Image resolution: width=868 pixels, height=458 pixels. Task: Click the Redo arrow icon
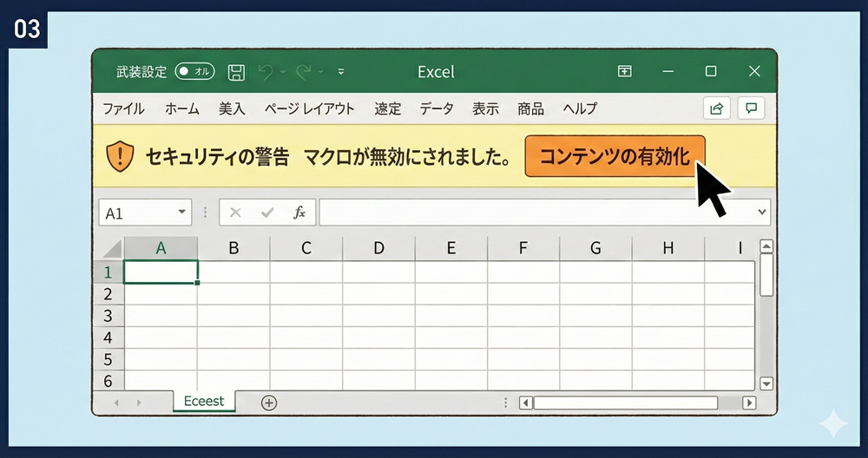pyautogui.click(x=304, y=72)
